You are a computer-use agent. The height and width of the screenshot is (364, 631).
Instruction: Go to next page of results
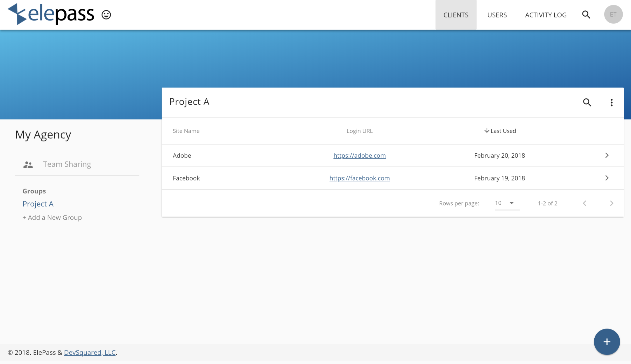[x=612, y=203]
